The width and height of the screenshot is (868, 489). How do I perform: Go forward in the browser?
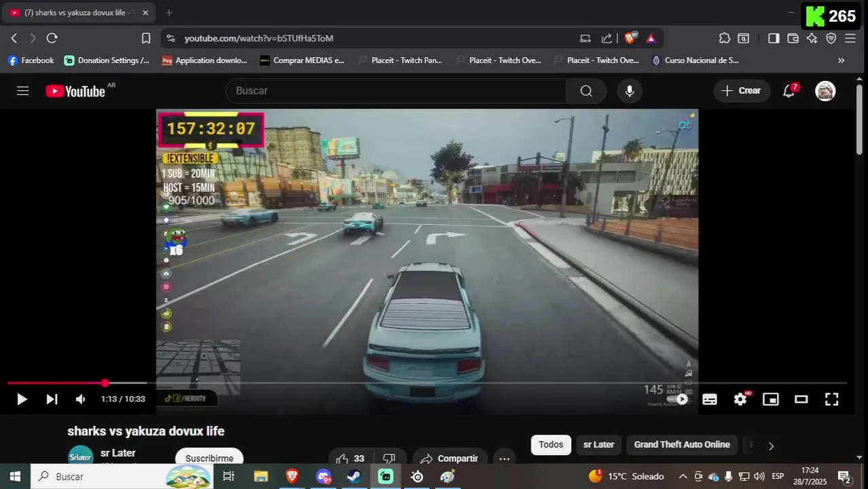point(33,38)
